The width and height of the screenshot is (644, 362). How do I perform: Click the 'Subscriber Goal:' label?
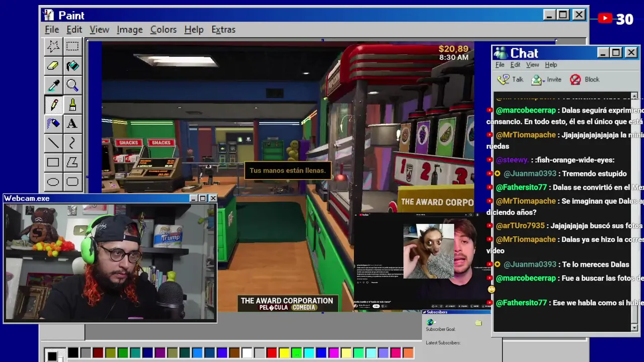point(440,329)
